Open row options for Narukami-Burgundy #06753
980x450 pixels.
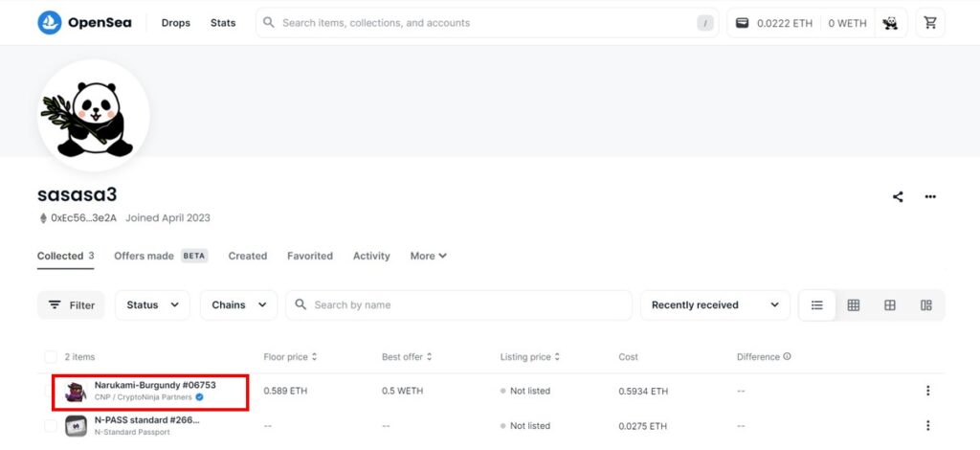tap(927, 391)
